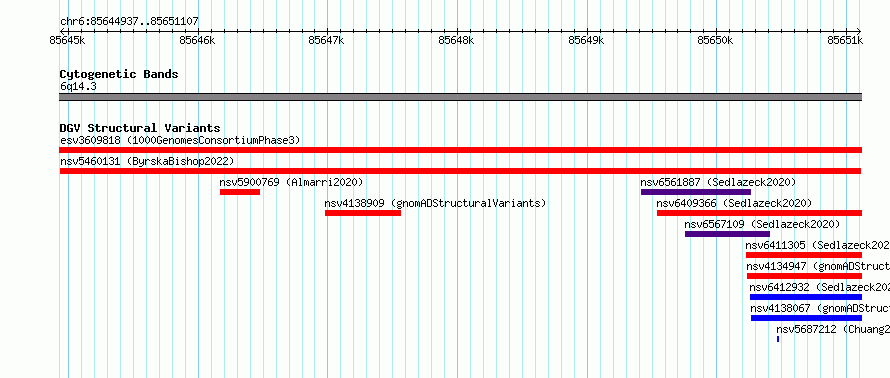Click the 85650k ruler tick label

[716, 40]
